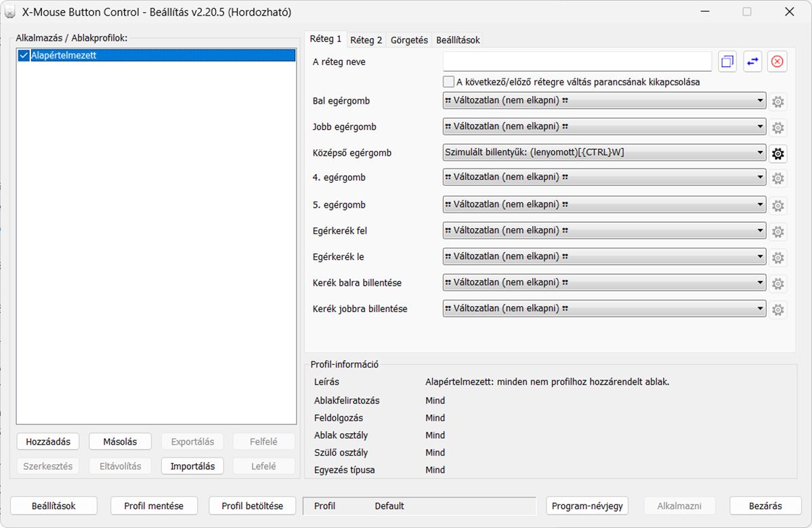This screenshot has width=812, height=528.
Task: Open the 5. egérgomb dropdown
Action: pos(604,204)
